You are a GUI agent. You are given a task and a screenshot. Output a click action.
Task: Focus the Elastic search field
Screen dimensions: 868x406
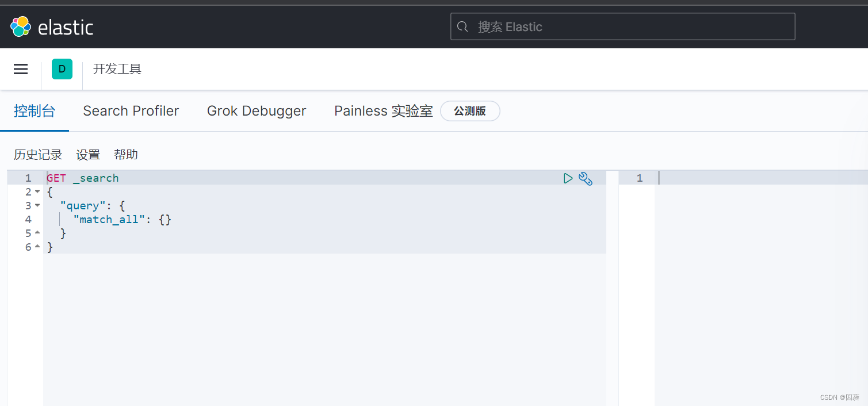click(x=622, y=26)
